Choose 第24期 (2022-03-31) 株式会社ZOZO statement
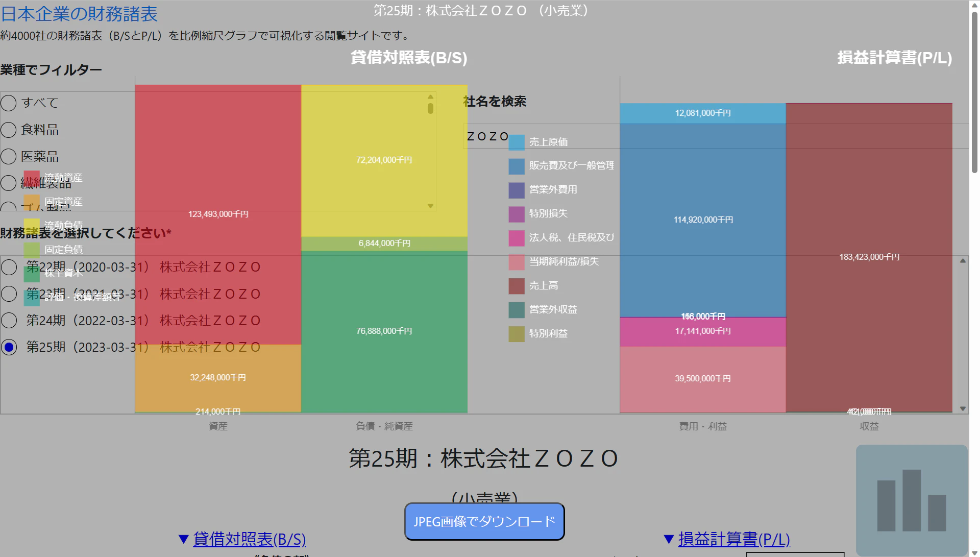This screenshot has height=557, width=980. click(9, 321)
